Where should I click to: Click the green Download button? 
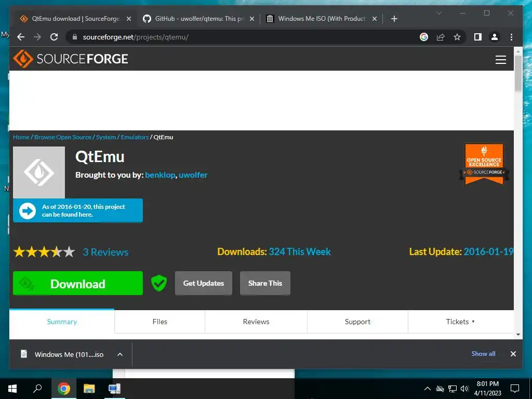click(78, 283)
